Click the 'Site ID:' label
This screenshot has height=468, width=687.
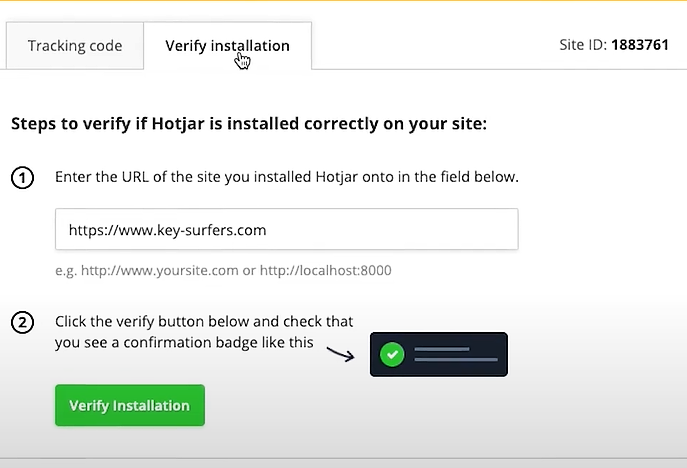583,45
